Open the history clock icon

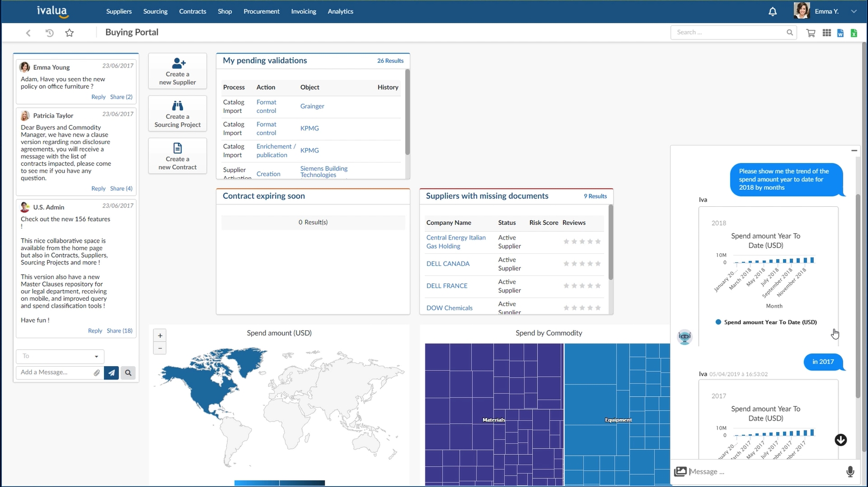point(49,33)
